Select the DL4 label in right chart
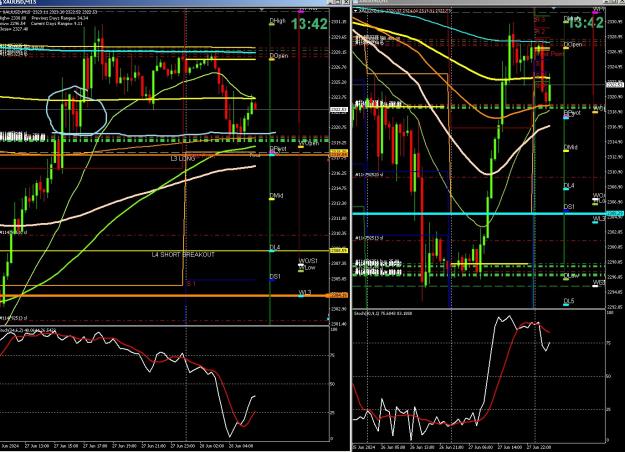Viewport: 625px width, 452px height. pos(569,186)
